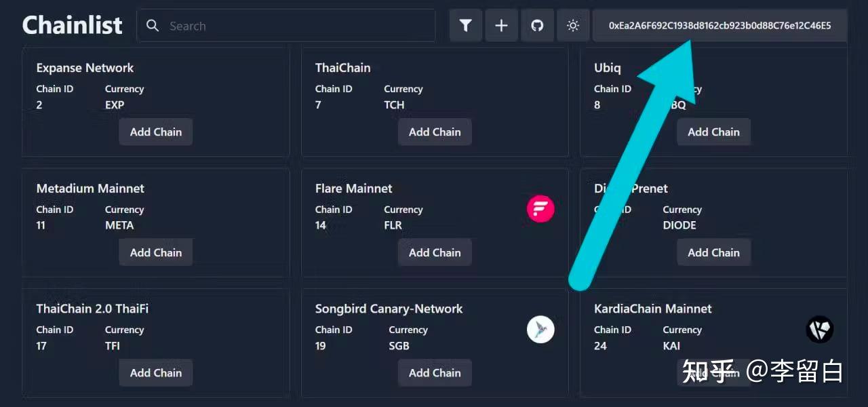Screen dimensions: 868x407
Task: Add Chain for Diode Prenet
Action: coord(713,252)
